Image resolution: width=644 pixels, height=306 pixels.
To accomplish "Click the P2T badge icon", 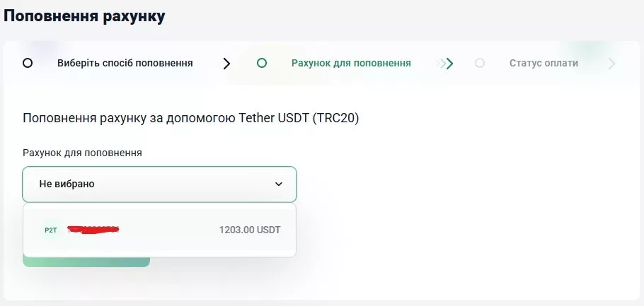I will point(50,230).
